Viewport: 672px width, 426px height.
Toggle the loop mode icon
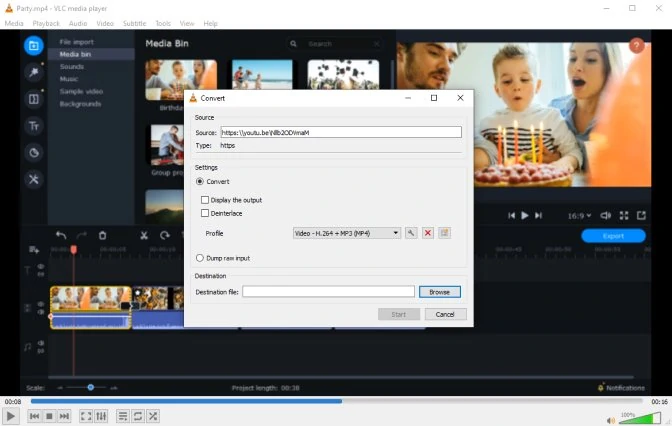138,416
